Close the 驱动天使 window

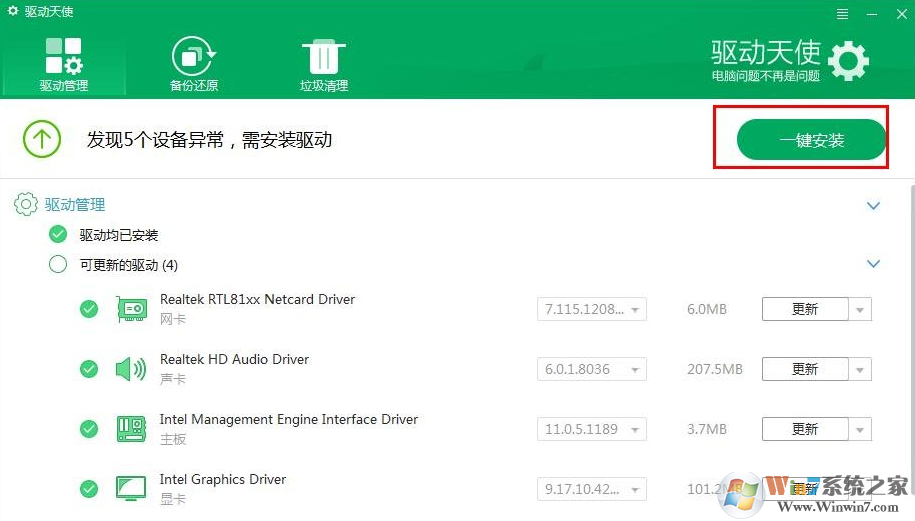(x=902, y=14)
